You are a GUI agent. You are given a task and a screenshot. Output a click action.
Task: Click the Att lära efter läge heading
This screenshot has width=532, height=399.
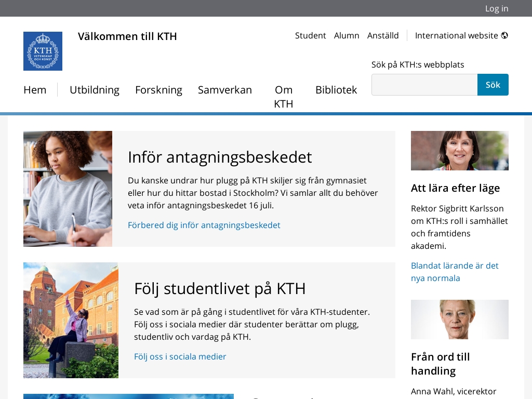point(455,188)
